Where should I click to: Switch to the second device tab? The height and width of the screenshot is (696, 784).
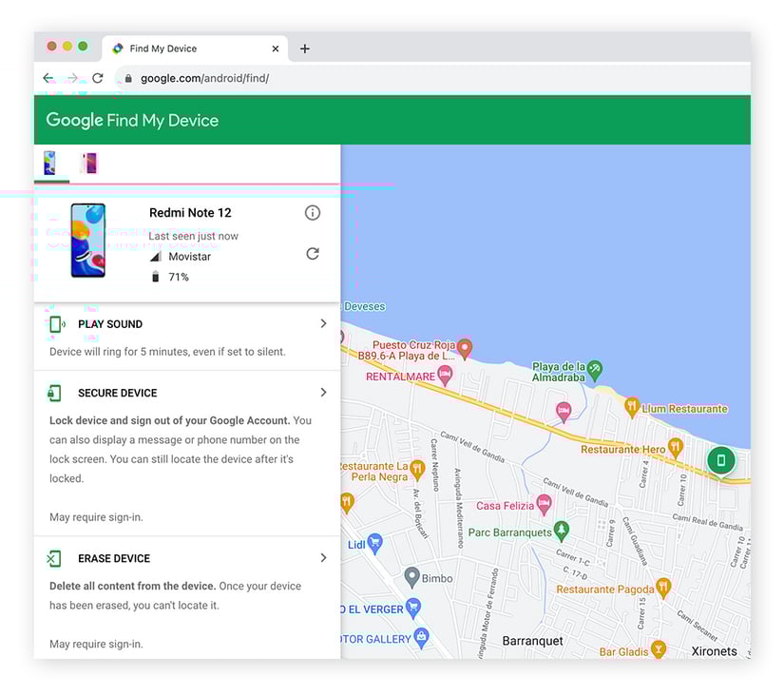click(x=89, y=163)
